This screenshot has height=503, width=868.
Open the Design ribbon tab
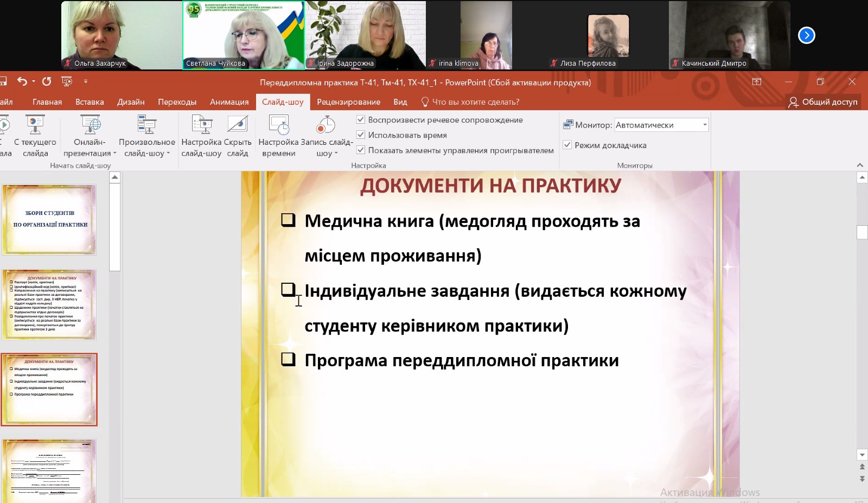(x=131, y=102)
